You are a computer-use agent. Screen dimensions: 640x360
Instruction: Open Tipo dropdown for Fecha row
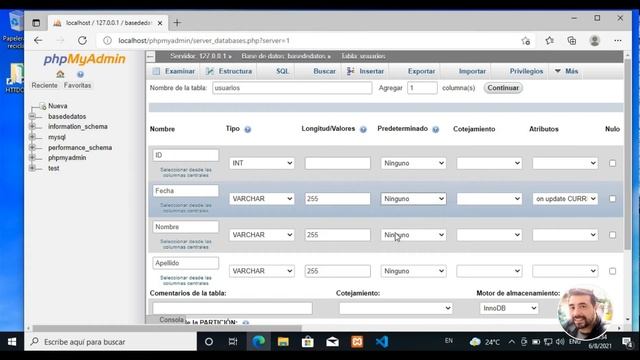coord(262,199)
